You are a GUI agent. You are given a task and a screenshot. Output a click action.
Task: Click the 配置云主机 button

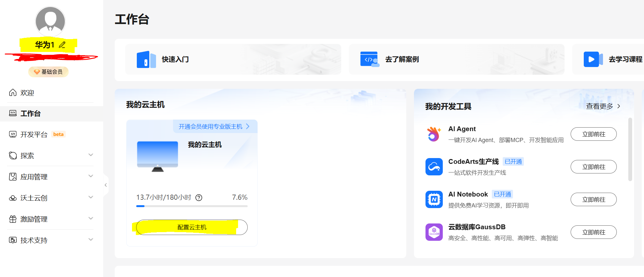192,227
